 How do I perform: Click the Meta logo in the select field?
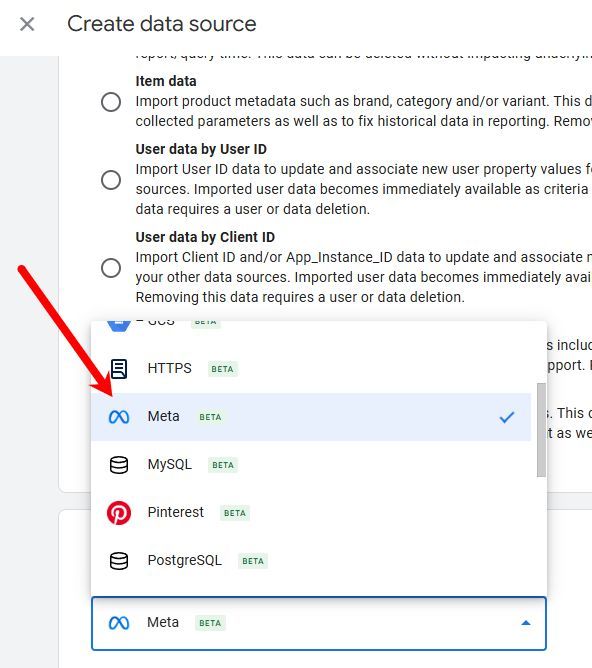(x=119, y=623)
